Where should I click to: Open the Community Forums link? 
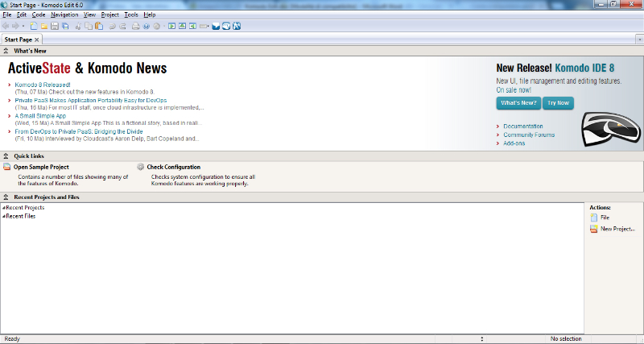click(529, 135)
